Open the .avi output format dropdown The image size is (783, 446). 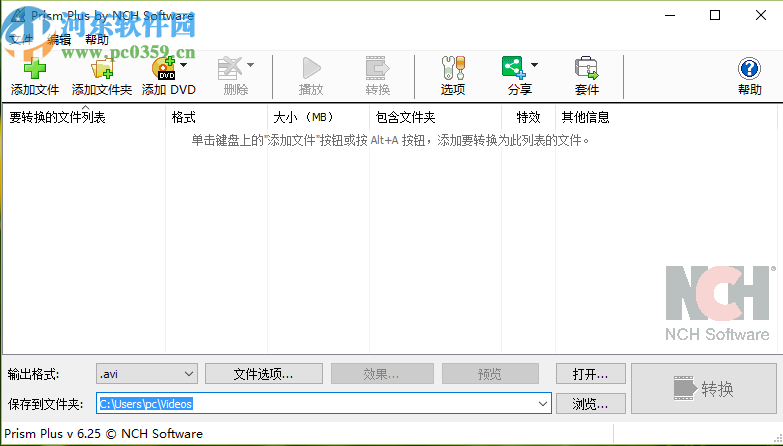point(147,374)
